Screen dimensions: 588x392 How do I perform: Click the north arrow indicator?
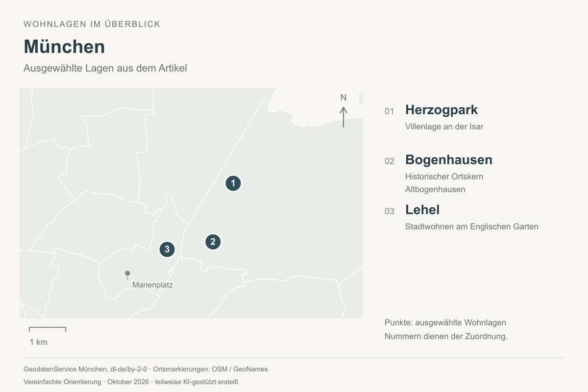pos(343,117)
